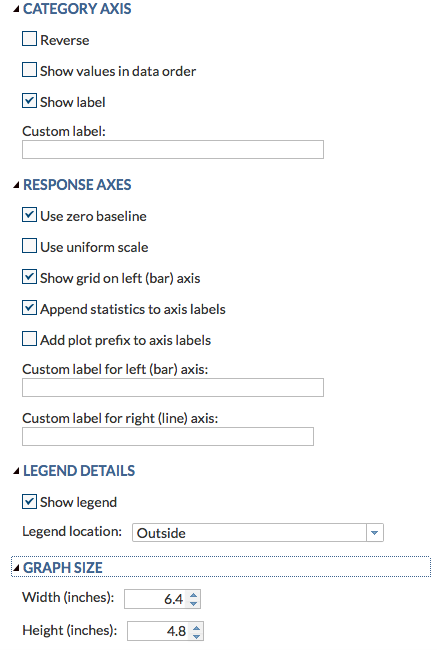Increase Width (inches) with the up arrow
This screenshot has height=650, width=437.
click(x=194, y=595)
